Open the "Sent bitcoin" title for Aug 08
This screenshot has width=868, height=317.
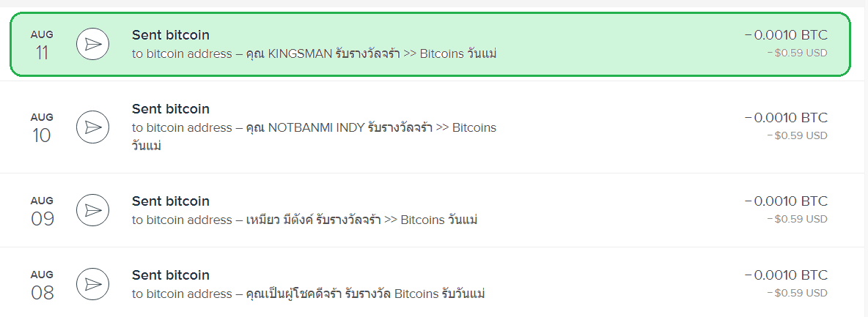[170, 275]
